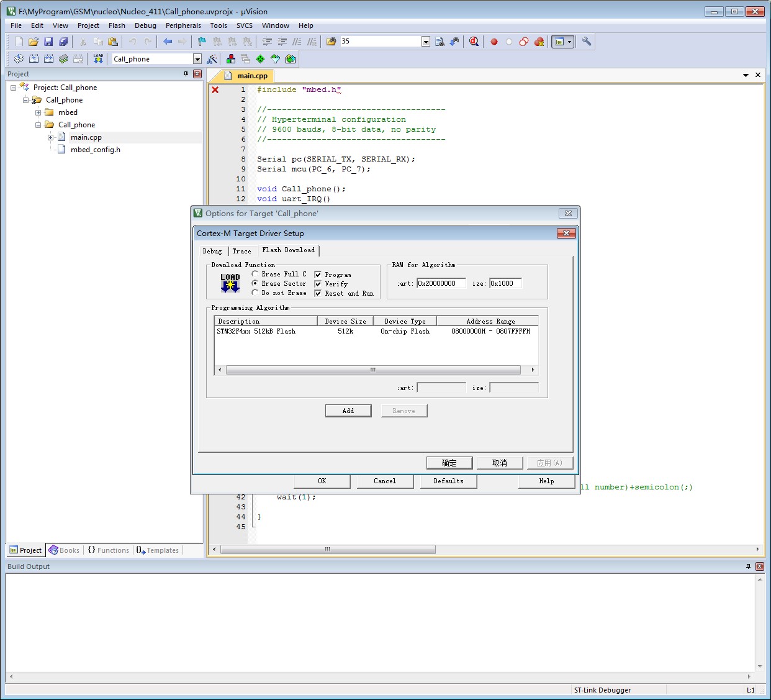771x700 pixels.
Task: Paste from clipboard toolbar icon
Action: tap(113, 42)
